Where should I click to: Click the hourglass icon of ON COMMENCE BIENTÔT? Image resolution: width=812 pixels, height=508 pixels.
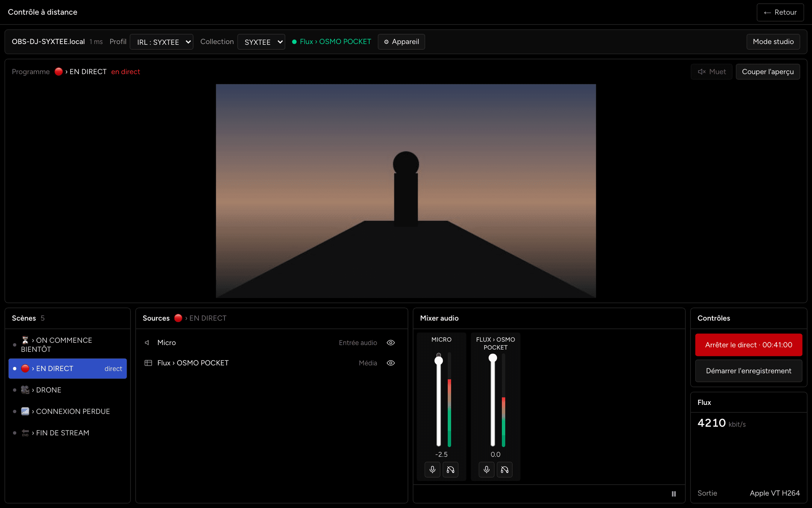click(25, 340)
